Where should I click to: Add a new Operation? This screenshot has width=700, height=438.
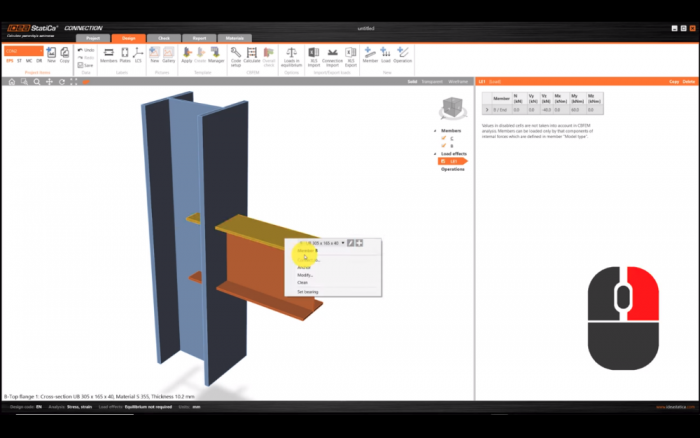[403, 55]
